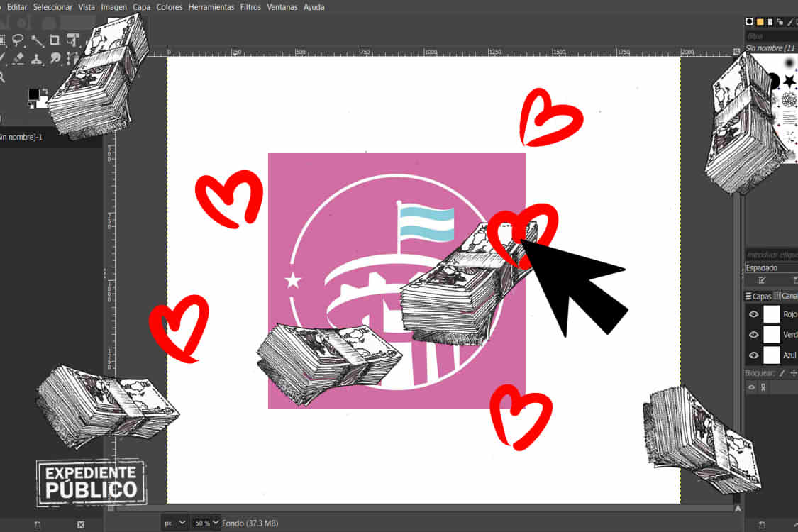Open the dockable tab right of Fonts
The height and width of the screenshot is (532, 798).
(x=780, y=21)
